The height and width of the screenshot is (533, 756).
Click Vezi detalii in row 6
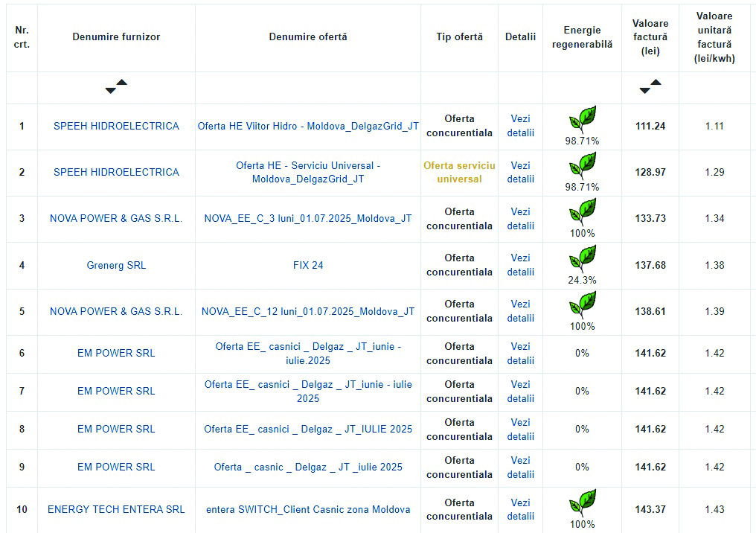click(521, 353)
